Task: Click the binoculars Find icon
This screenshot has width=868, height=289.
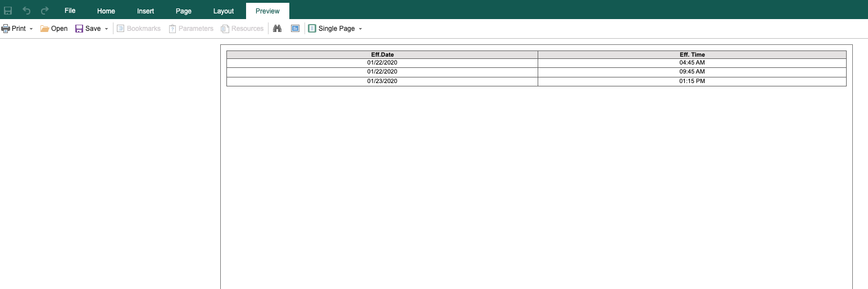Action: pos(277,29)
